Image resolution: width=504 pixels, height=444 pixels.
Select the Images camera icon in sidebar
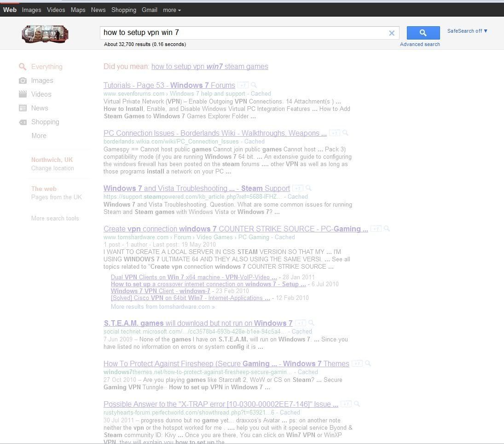(x=23, y=81)
